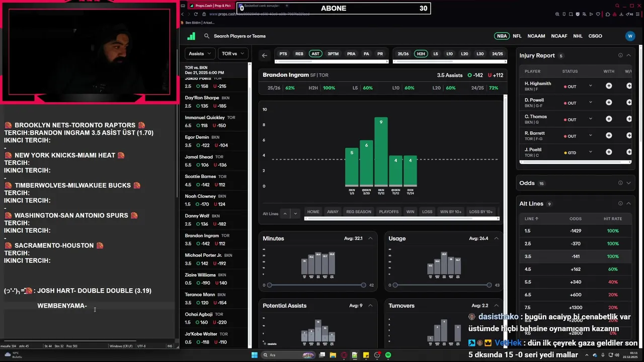644x362 pixels.
Task: Add C. Thomas to With filter
Action: 609,119
